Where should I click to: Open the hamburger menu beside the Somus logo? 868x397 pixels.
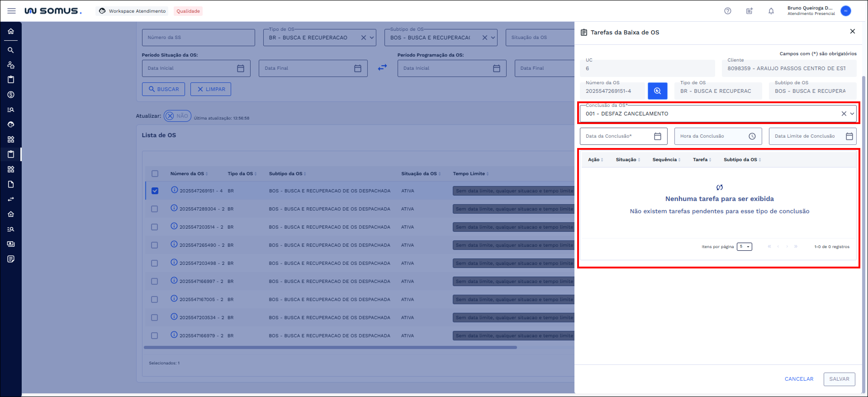[12, 11]
